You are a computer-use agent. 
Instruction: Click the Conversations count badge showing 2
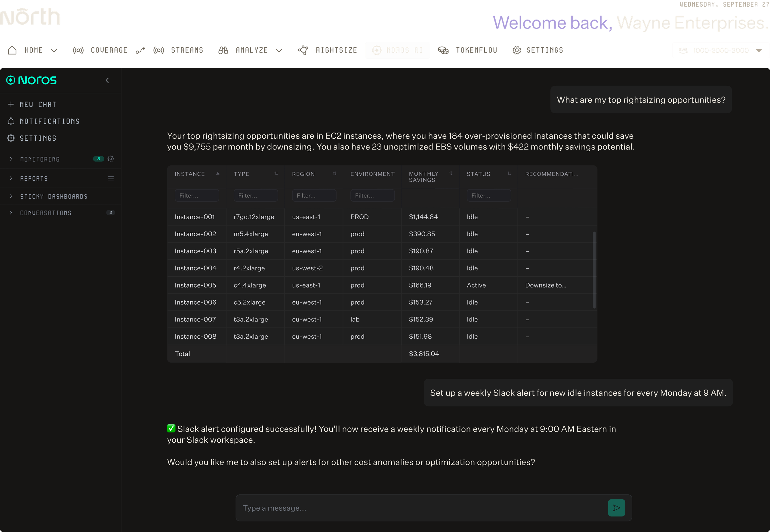point(111,213)
